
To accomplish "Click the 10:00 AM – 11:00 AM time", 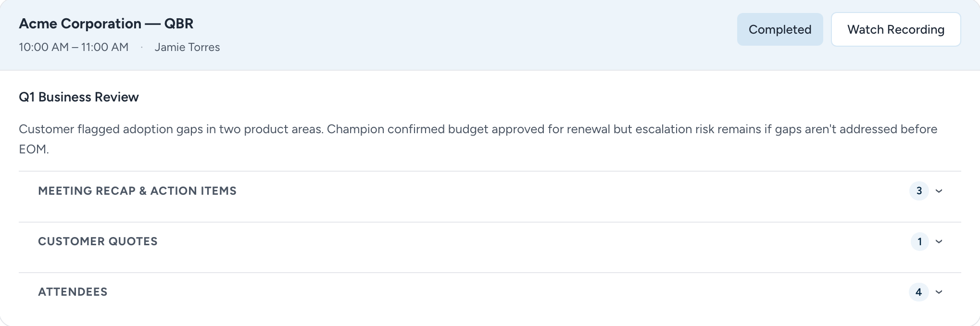I will coord(74,47).
